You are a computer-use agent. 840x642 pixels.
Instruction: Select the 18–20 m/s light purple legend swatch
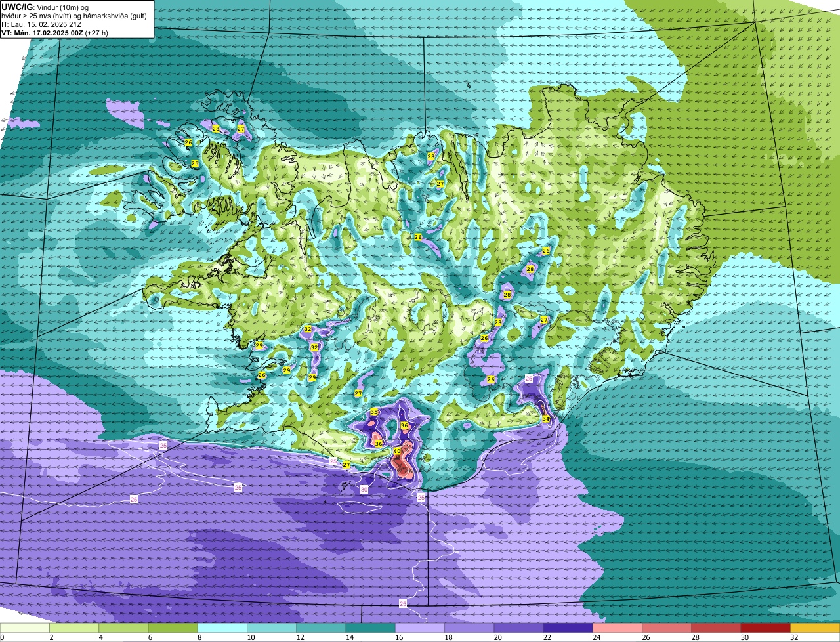pos(469,628)
